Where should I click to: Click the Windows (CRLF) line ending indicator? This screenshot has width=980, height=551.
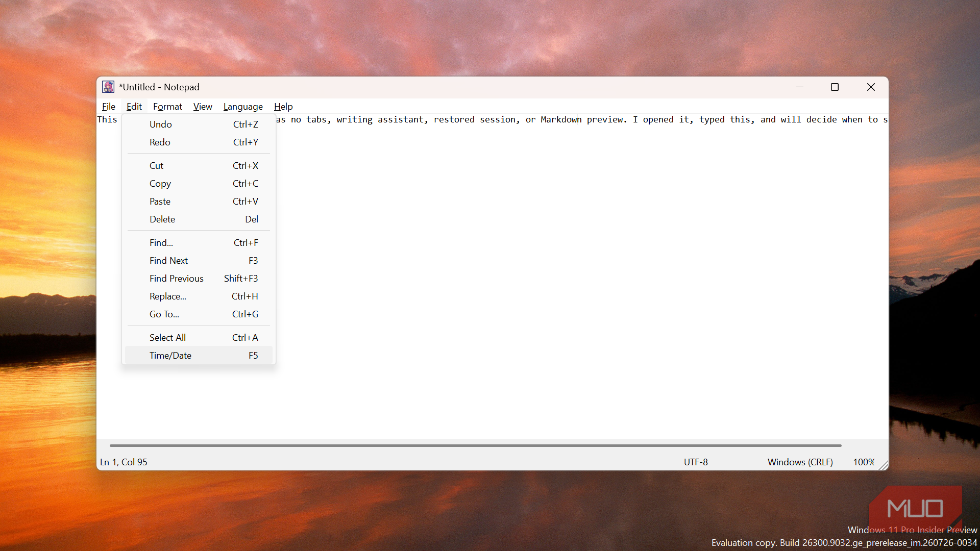[800, 462]
